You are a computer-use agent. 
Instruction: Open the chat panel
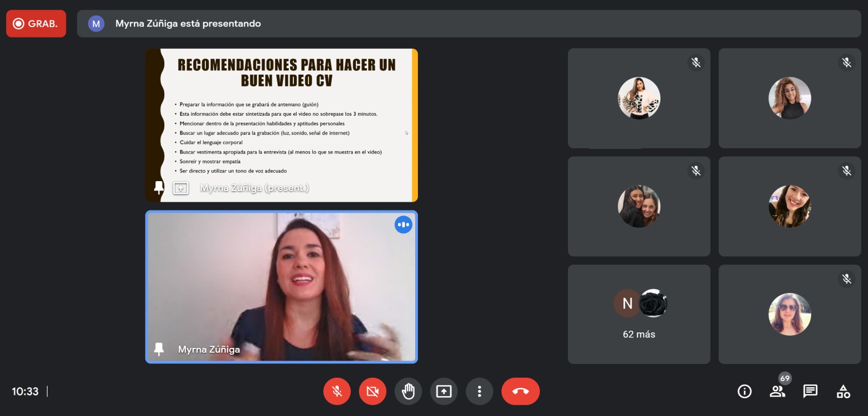click(x=810, y=392)
